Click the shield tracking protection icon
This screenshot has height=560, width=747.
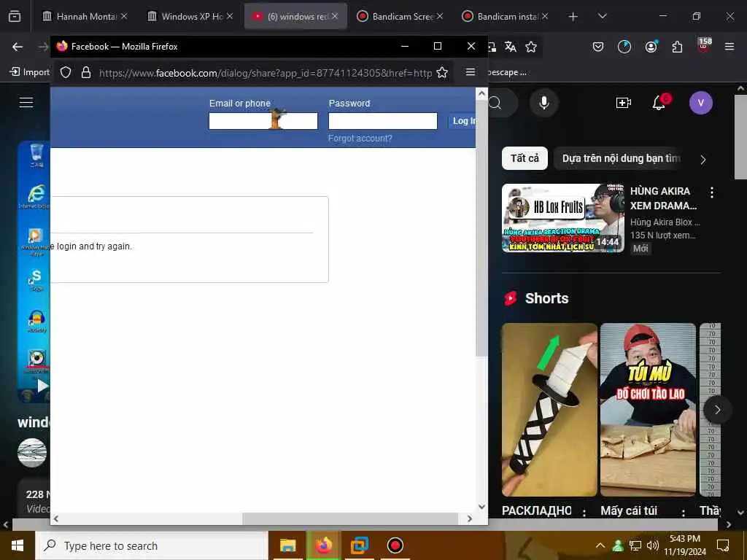click(66, 72)
